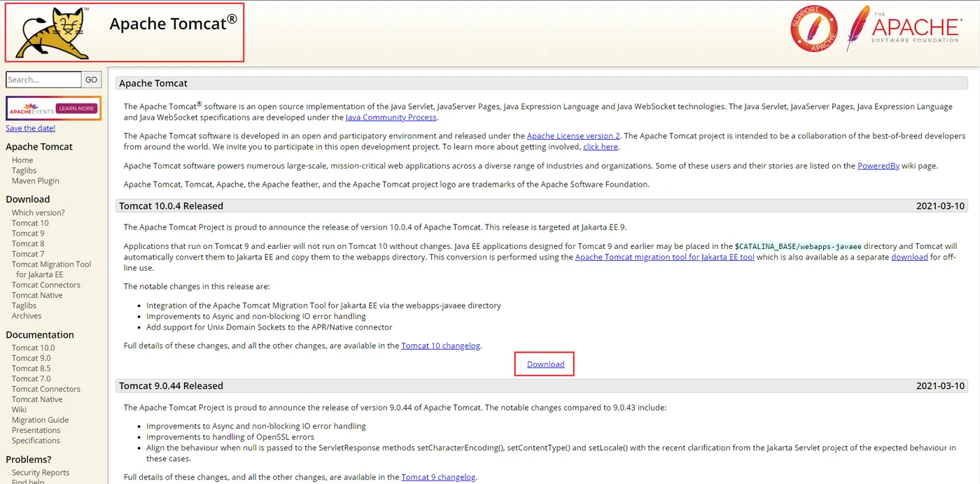Open the Presentations link
Viewport: 980px width, 484px height.
point(36,430)
